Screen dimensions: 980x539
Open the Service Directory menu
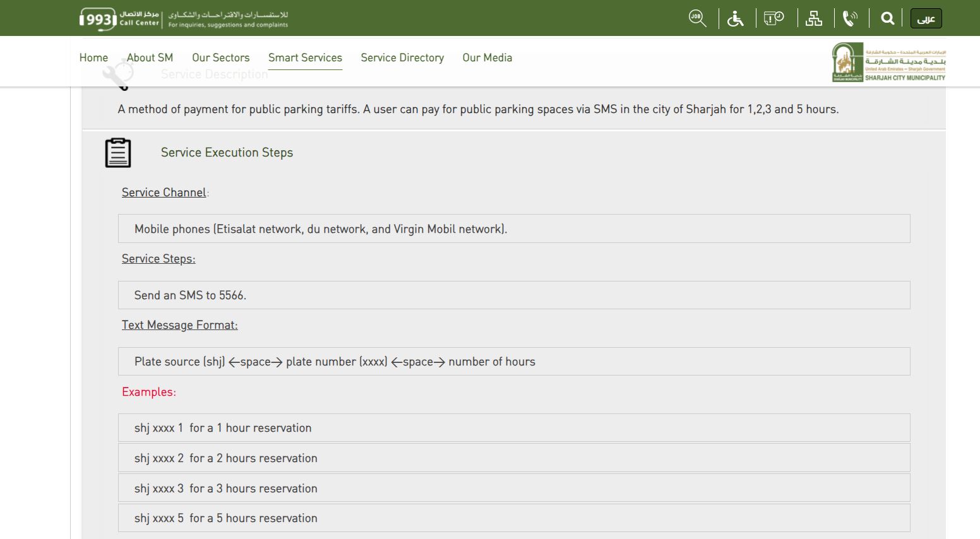click(x=402, y=57)
